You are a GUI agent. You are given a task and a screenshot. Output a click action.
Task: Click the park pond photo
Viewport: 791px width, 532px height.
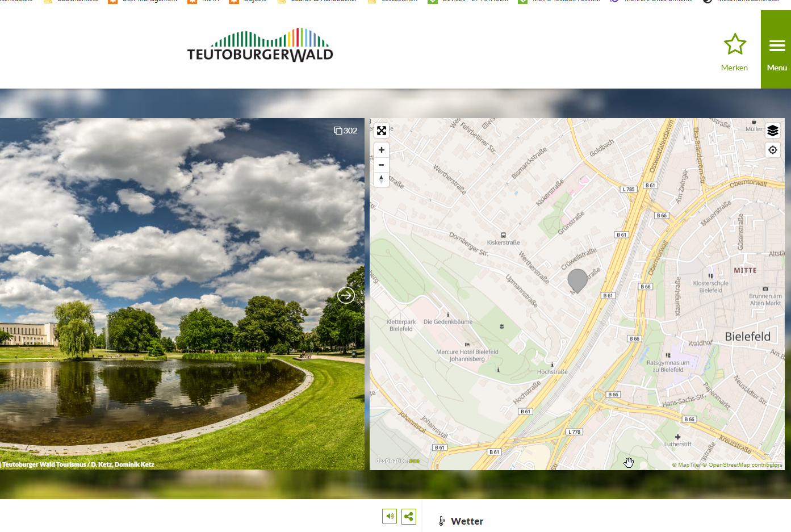pos(182,294)
